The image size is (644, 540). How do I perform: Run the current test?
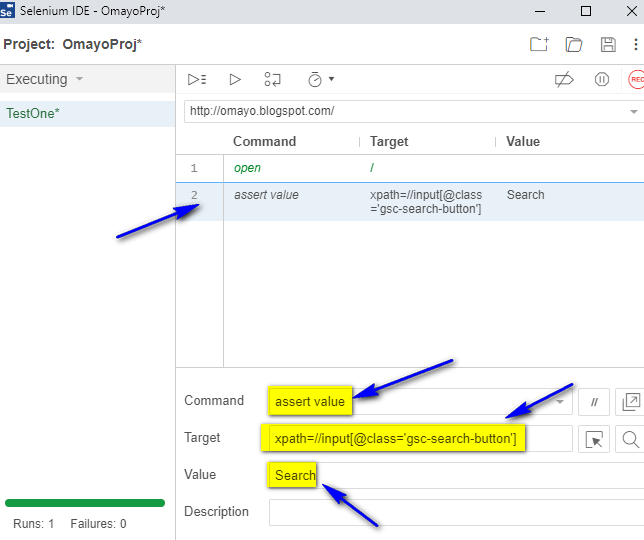[235, 79]
